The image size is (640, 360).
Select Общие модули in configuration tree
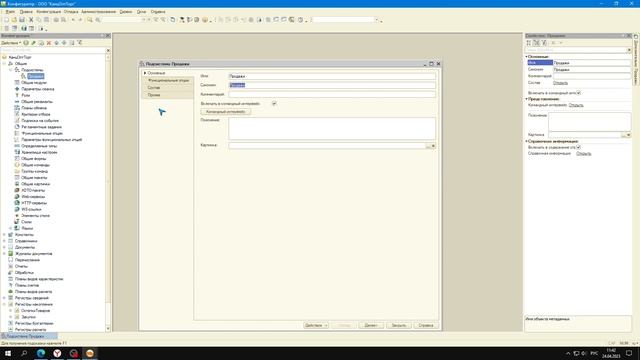34,82
